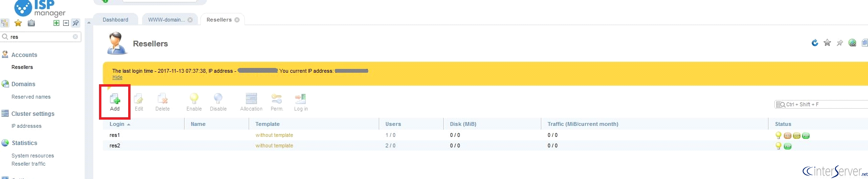This screenshot has width=868, height=179.
Task: Hide the last login notification banner
Action: pyautogui.click(x=117, y=78)
